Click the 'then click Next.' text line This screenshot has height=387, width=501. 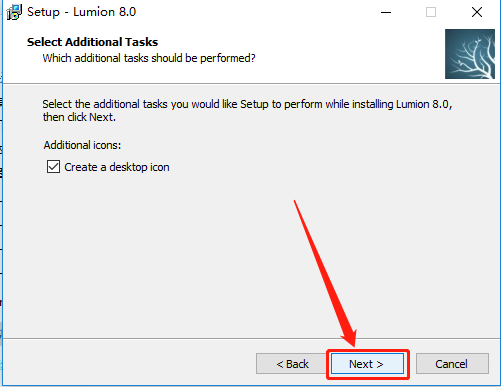tap(79, 117)
